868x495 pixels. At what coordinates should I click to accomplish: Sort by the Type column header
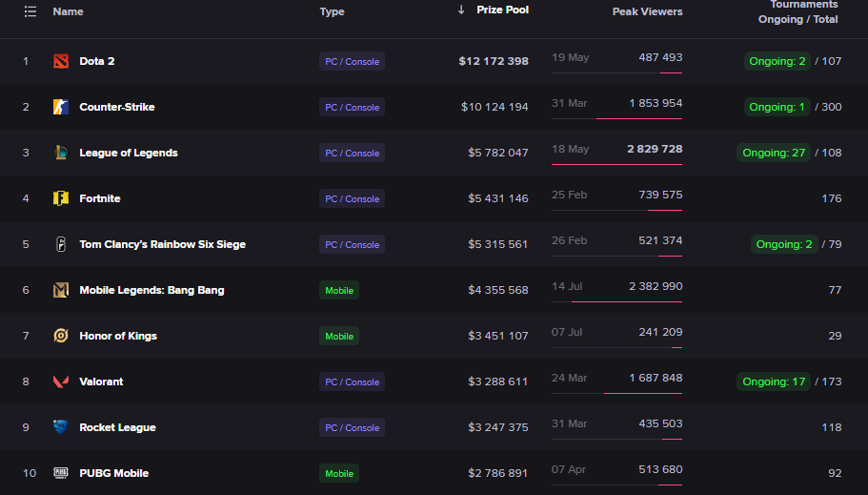[x=333, y=11]
